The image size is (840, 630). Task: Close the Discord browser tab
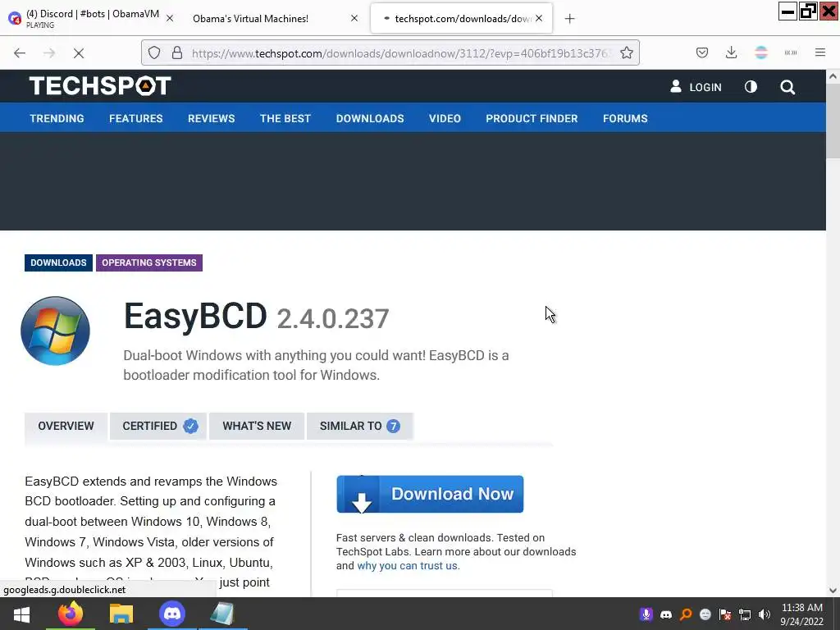[170, 18]
